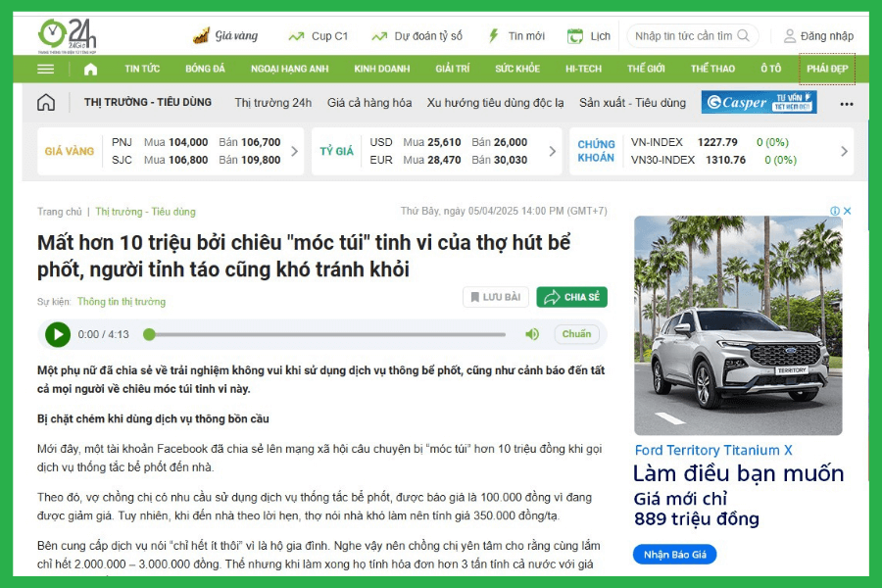Screen dimensions: 882x588
Task: Click the search magnifier icon
Action: pyautogui.click(x=745, y=36)
